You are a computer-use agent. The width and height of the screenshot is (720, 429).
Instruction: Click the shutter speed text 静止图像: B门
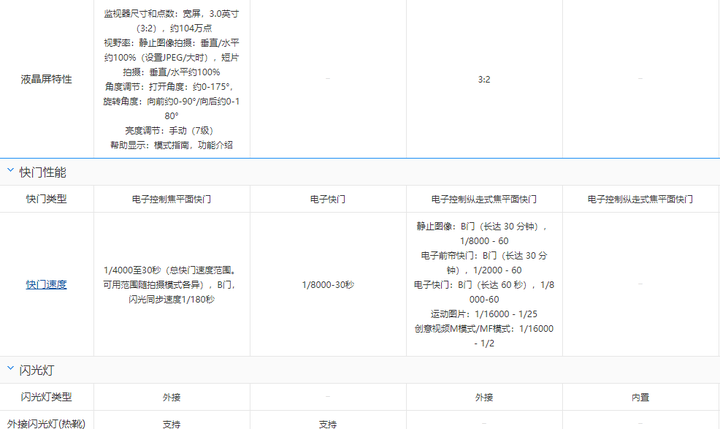point(484,285)
